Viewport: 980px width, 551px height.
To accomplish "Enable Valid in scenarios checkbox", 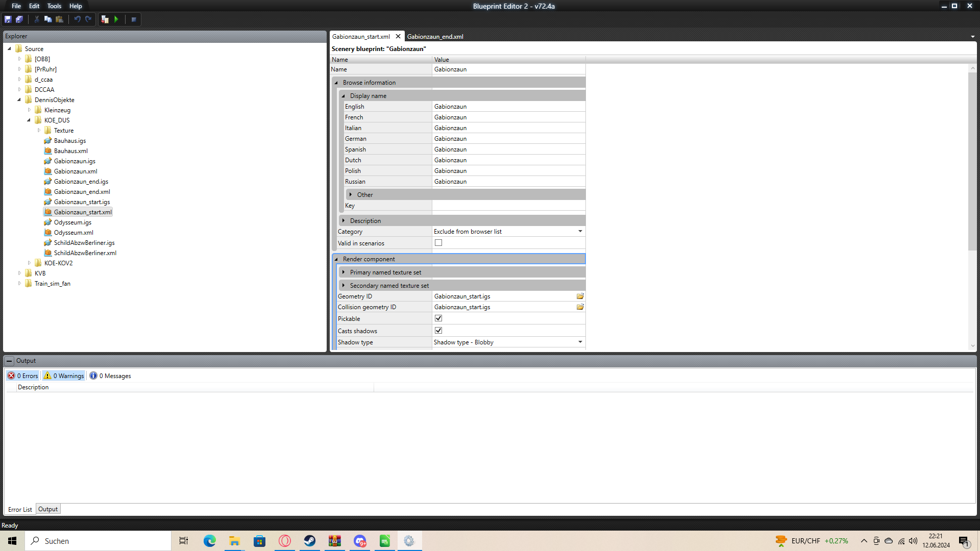I will click(438, 243).
